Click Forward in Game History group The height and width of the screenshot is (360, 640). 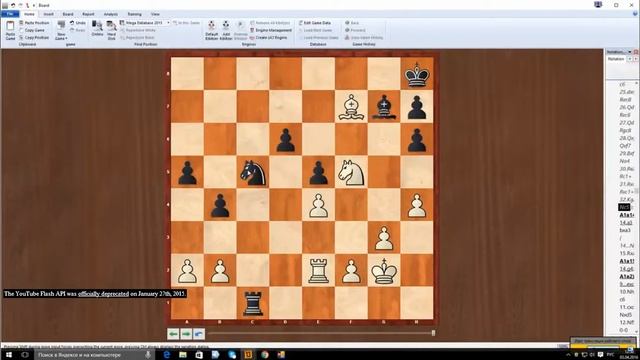pos(355,30)
